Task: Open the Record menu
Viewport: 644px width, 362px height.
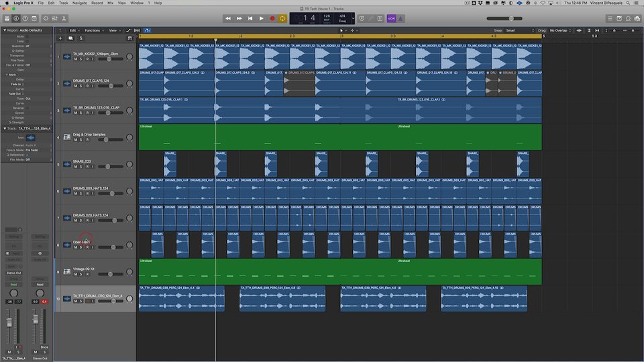Action: 97,3
